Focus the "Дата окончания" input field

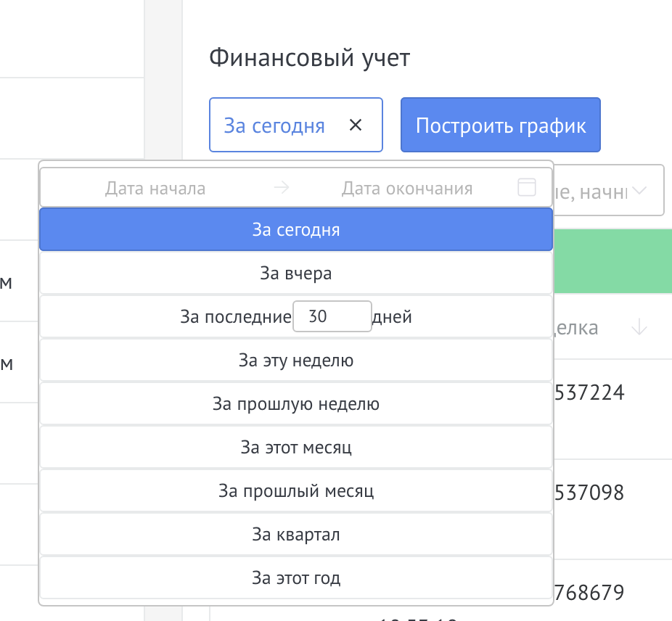tap(407, 189)
